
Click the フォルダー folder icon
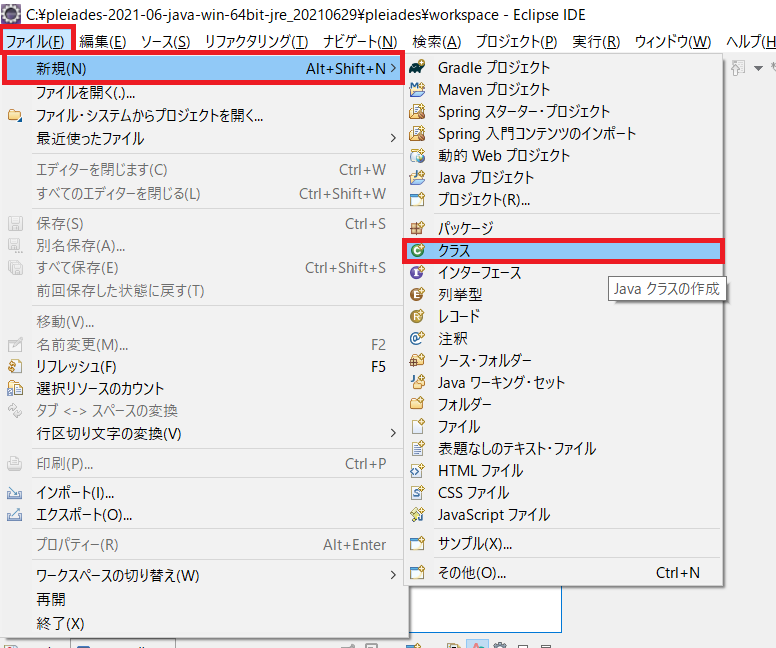coord(417,404)
